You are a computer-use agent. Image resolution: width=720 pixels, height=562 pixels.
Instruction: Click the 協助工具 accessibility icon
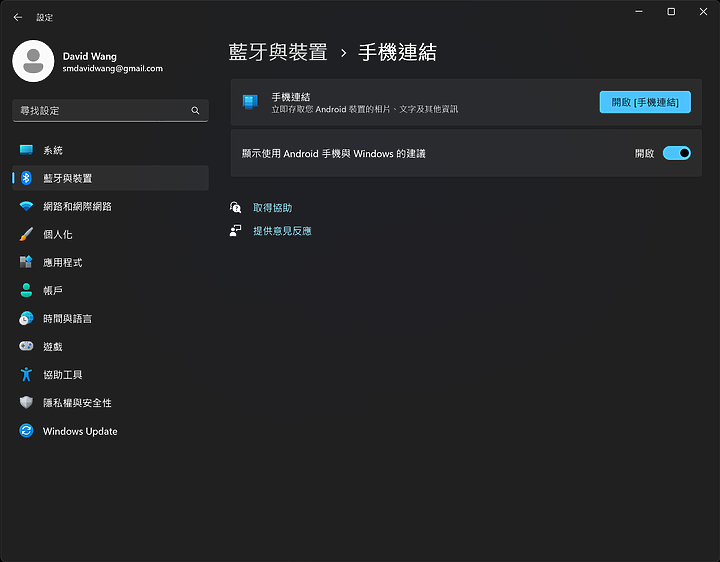click(x=26, y=374)
